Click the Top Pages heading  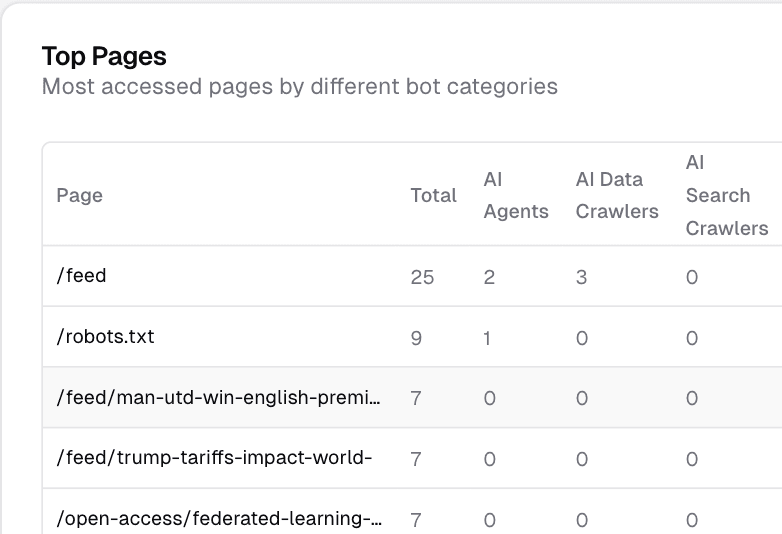click(x=104, y=56)
